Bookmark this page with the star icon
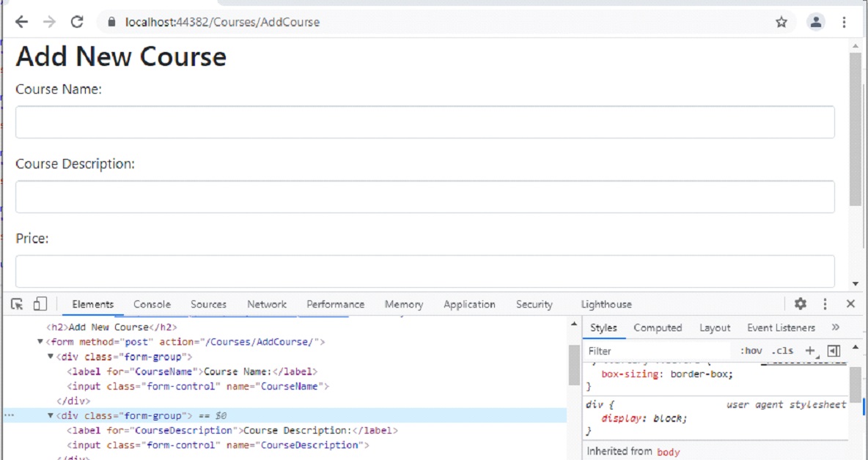This screenshot has height=460, width=868. [x=781, y=22]
